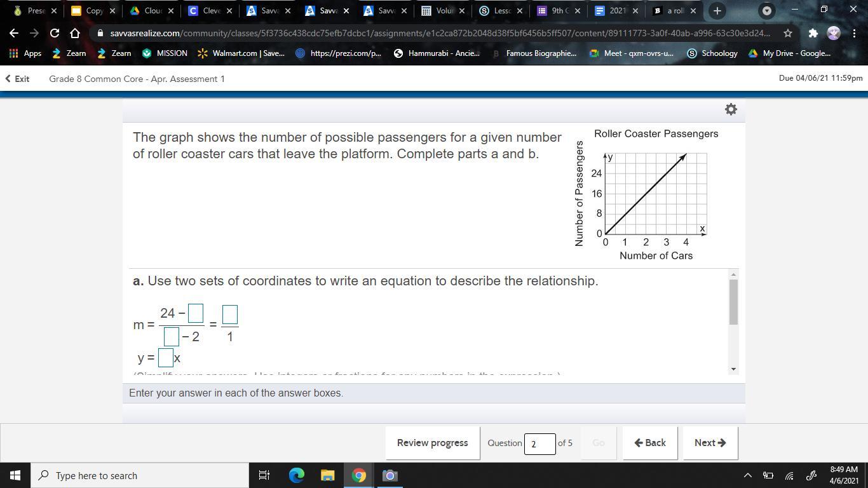This screenshot has height=488, width=868.
Task: Click the answer box above 1
Action: tap(230, 314)
